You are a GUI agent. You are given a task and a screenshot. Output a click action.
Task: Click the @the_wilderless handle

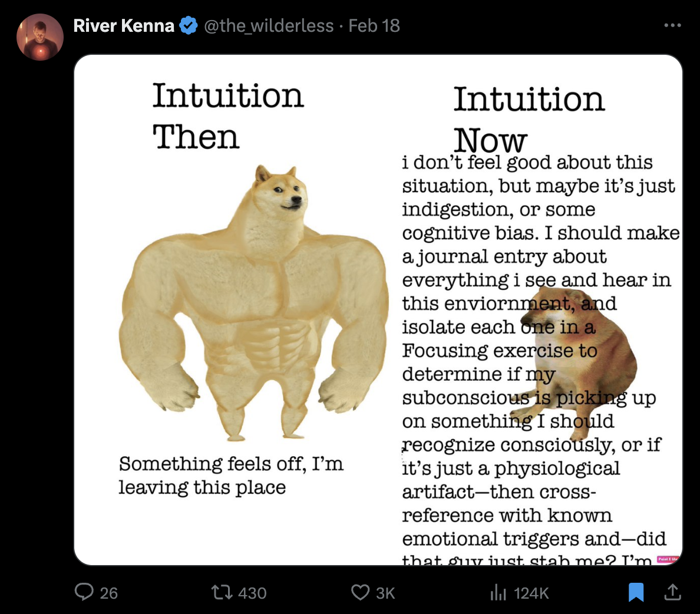(269, 25)
